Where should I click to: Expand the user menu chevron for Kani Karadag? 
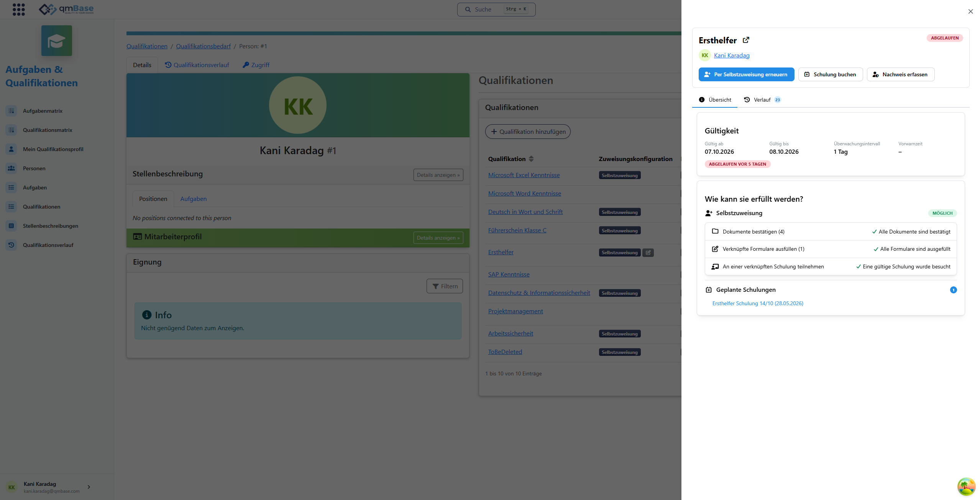point(89,487)
